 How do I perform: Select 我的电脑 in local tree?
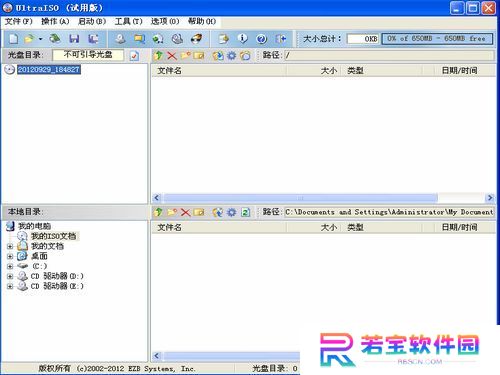pos(34,226)
